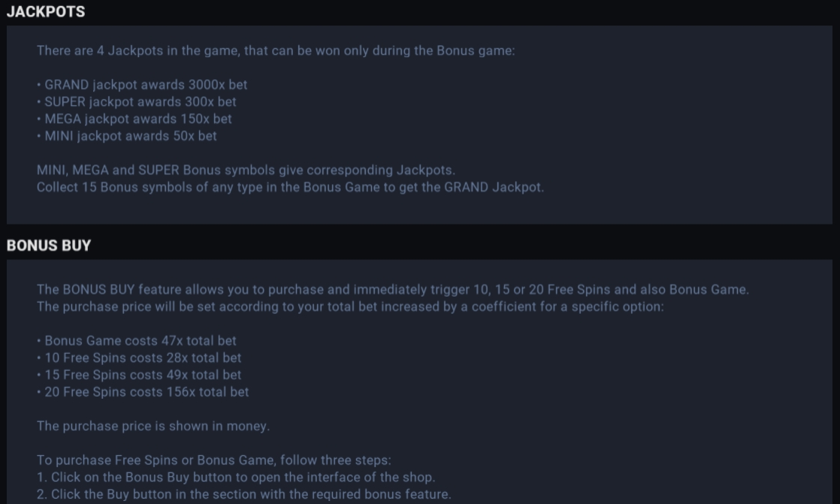Click the '4 Jackpots in the game' intro sentence
Image resolution: width=840 pixels, height=504 pixels.
276,50
